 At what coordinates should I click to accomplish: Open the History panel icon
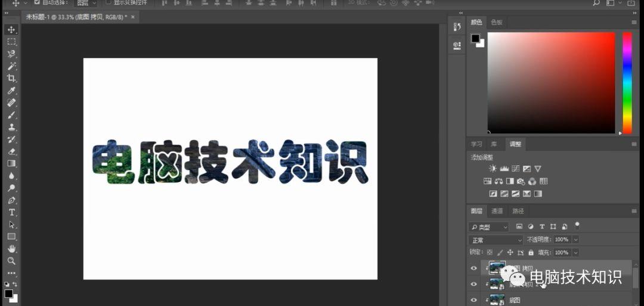(x=457, y=27)
